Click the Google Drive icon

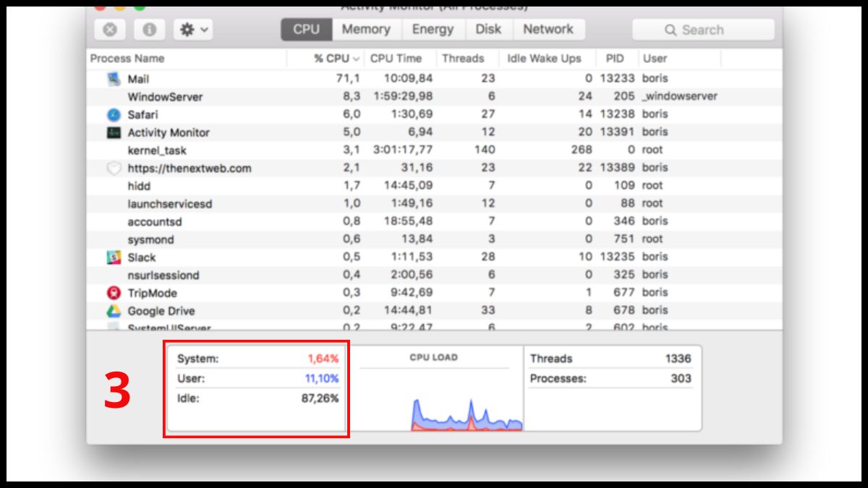[x=114, y=310]
